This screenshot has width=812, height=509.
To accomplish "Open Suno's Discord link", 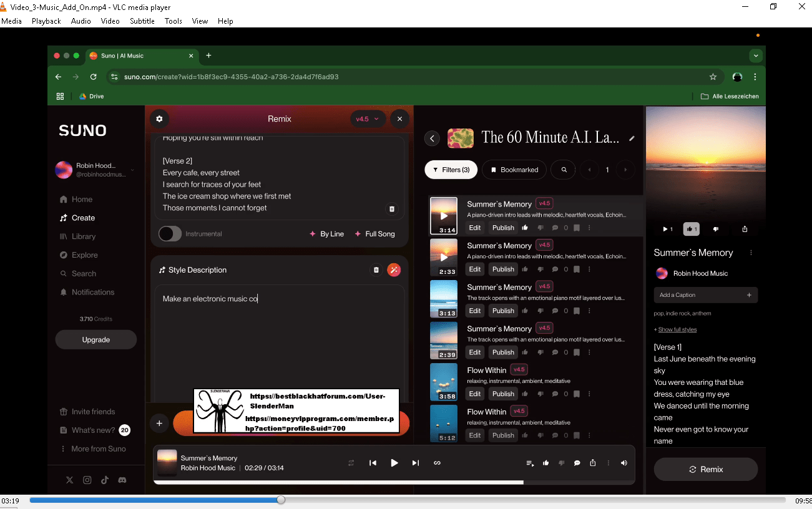I will 122,480.
